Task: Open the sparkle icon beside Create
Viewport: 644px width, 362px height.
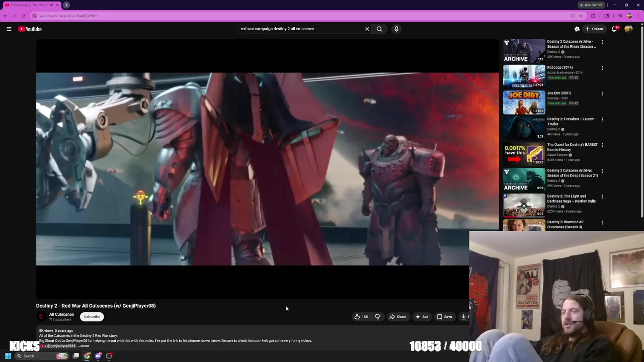Action: pyautogui.click(x=577, y=29)
